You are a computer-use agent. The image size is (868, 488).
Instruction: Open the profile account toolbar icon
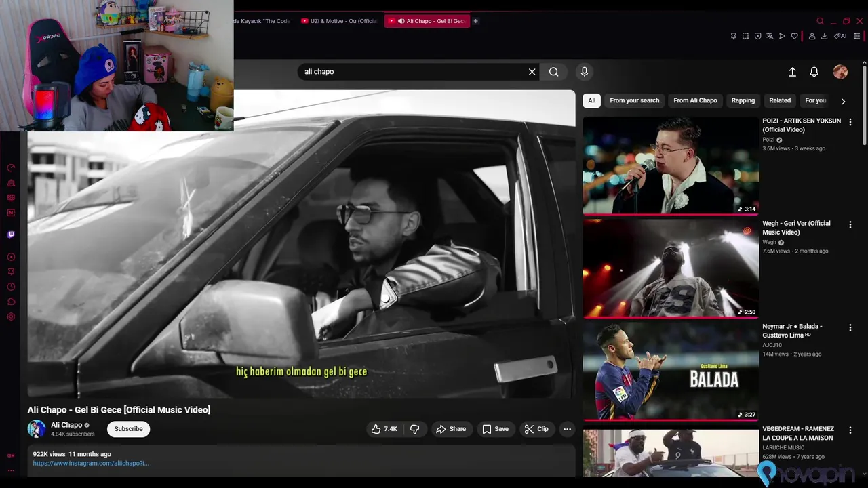812,36
